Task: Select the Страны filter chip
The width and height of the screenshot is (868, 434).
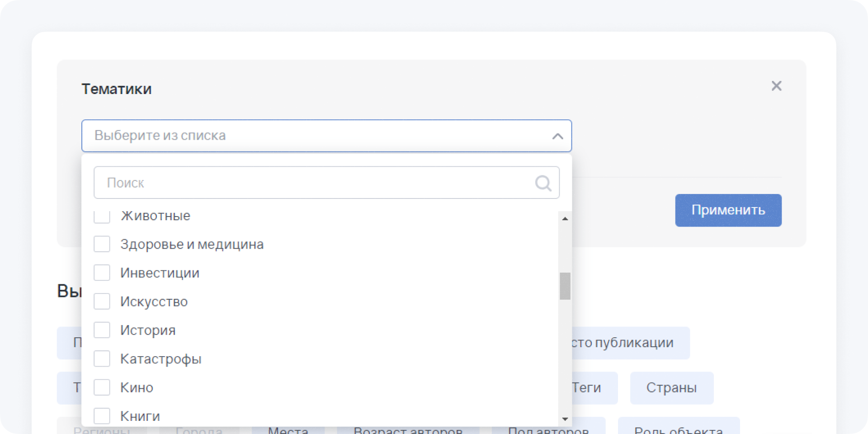Action: click(x=672, y=388)
